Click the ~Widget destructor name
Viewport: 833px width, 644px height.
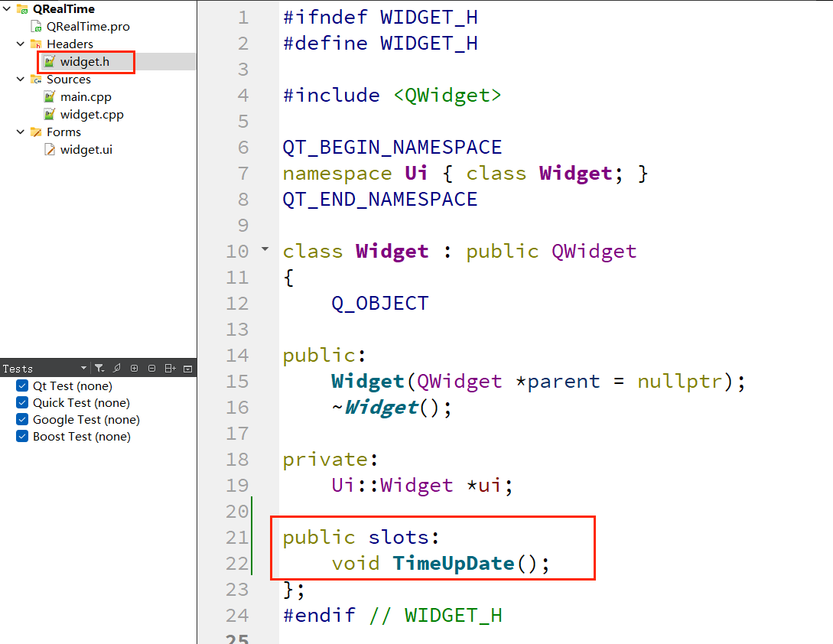(x=376, y=408)
